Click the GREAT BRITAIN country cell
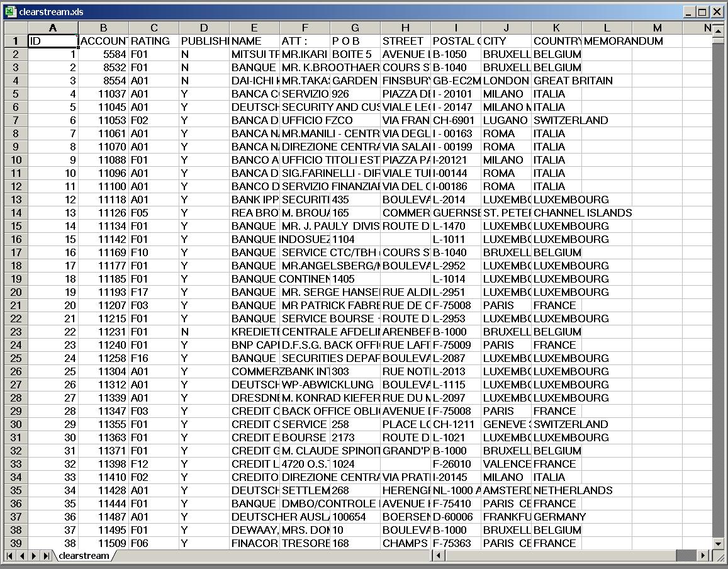This screenshot has height=569, width=728. point(556,81)
